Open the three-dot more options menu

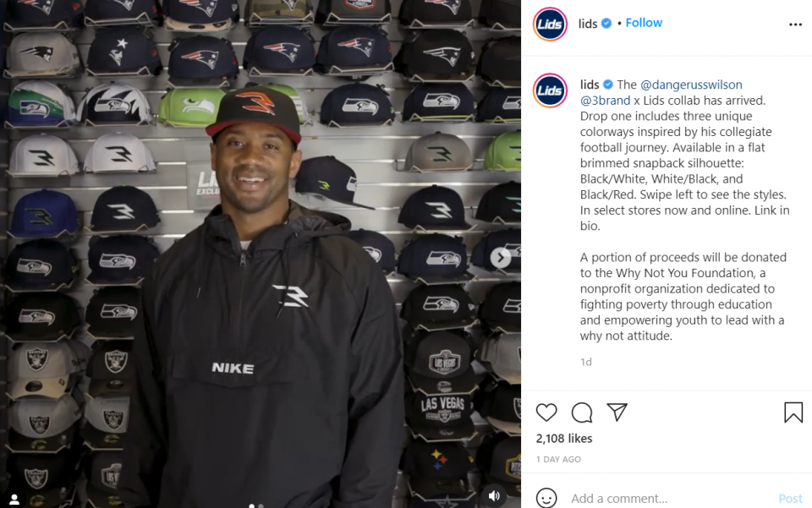pyautogui.click(x=795, y=25)
